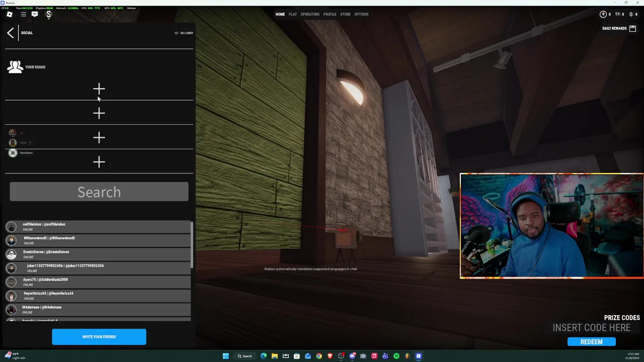This screenshot has width=644, height=362.
Task: Click the RonSteve chat entry
Action: tap(21, 153)
